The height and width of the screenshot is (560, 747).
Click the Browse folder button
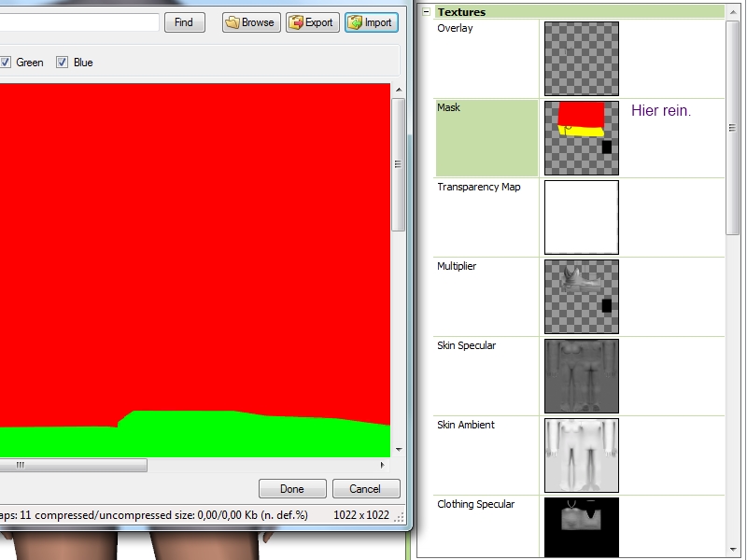[x=251, y=22]
